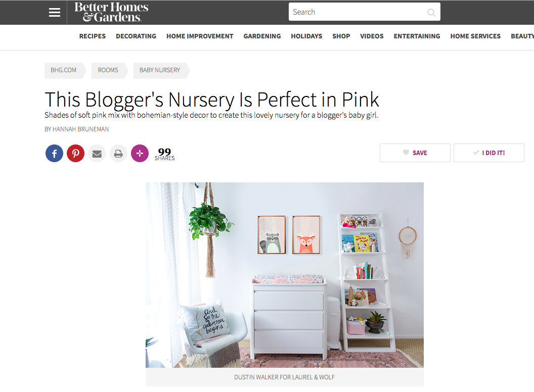Click the search magnifier icon

[x=431, y=13]
